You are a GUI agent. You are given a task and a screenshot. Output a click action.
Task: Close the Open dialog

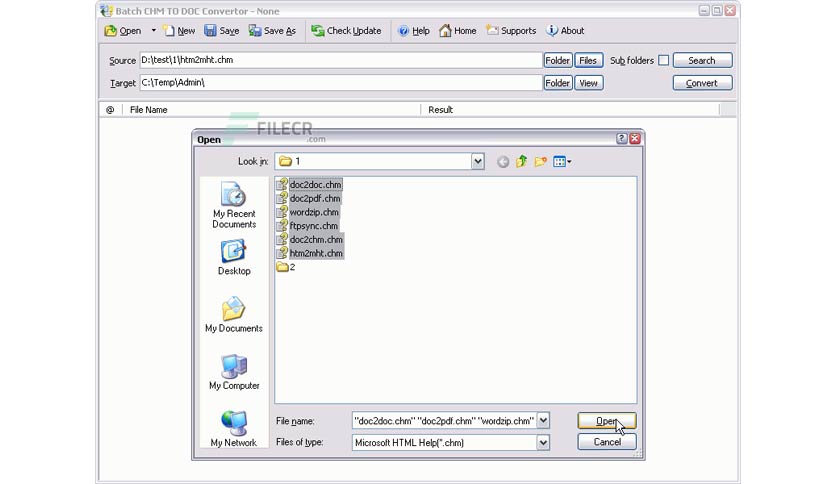click(634, 139)
